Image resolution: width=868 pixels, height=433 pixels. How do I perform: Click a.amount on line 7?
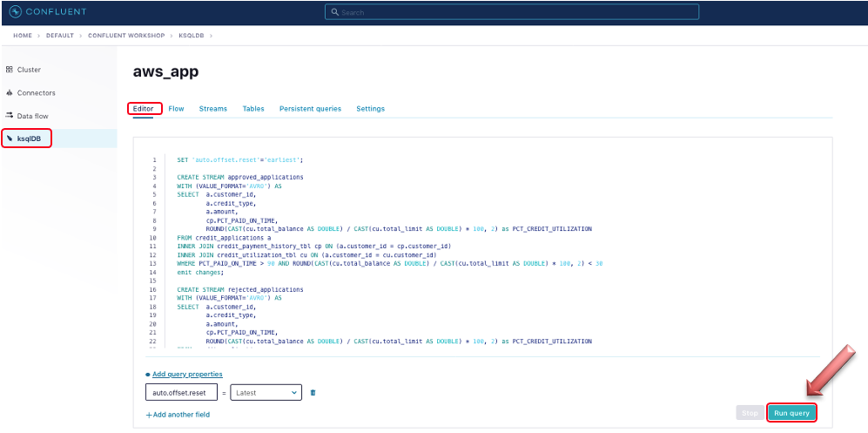[222, 212]
